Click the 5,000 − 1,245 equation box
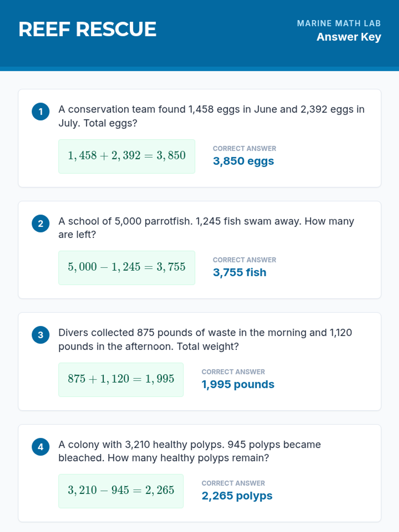This screenshot has height=532, width=399. pos(127,268)
